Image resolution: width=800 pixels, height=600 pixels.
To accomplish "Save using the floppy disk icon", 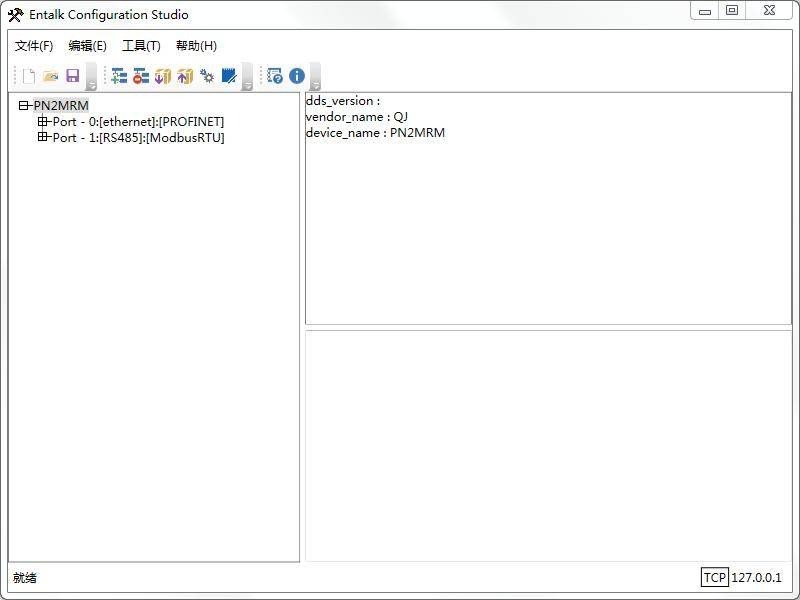I will 73,77.
